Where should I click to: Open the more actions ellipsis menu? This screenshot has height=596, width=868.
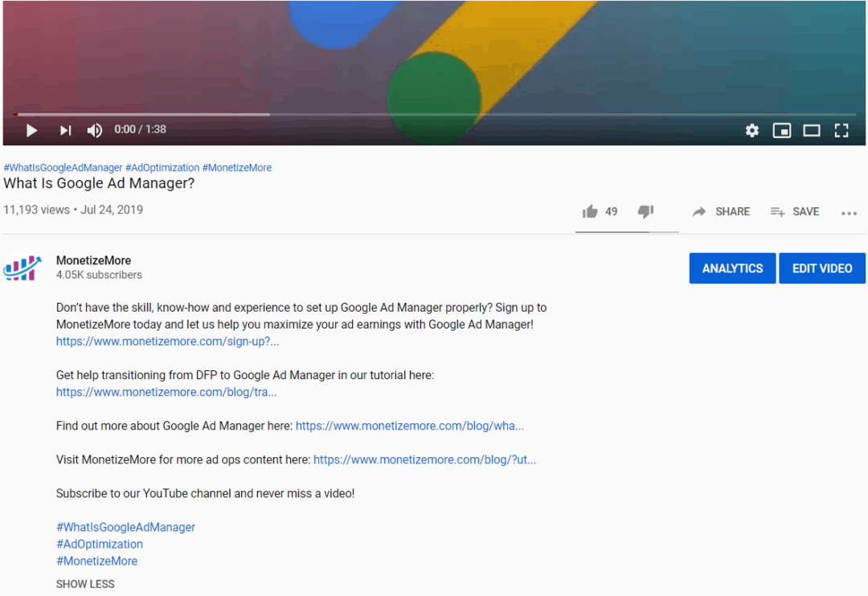click(850, 211)
